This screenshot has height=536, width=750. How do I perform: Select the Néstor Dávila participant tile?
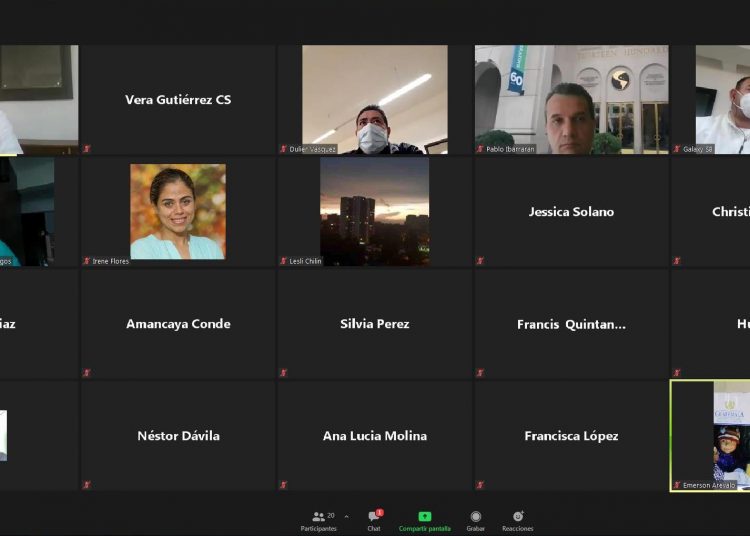[178, 435]
